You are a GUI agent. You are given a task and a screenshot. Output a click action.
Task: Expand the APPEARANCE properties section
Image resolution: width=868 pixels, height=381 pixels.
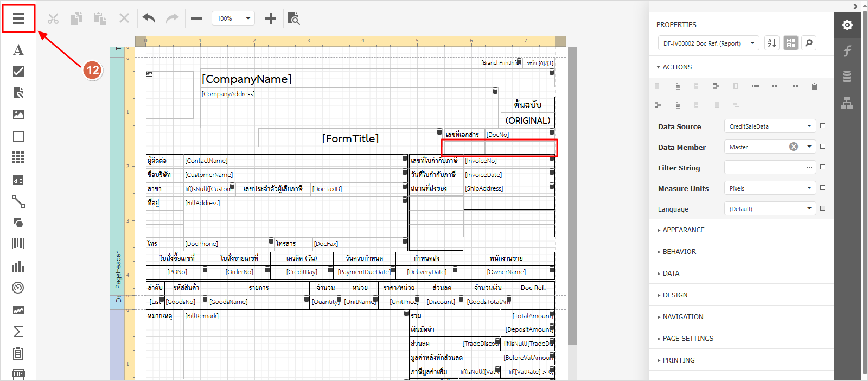[683, 230]
